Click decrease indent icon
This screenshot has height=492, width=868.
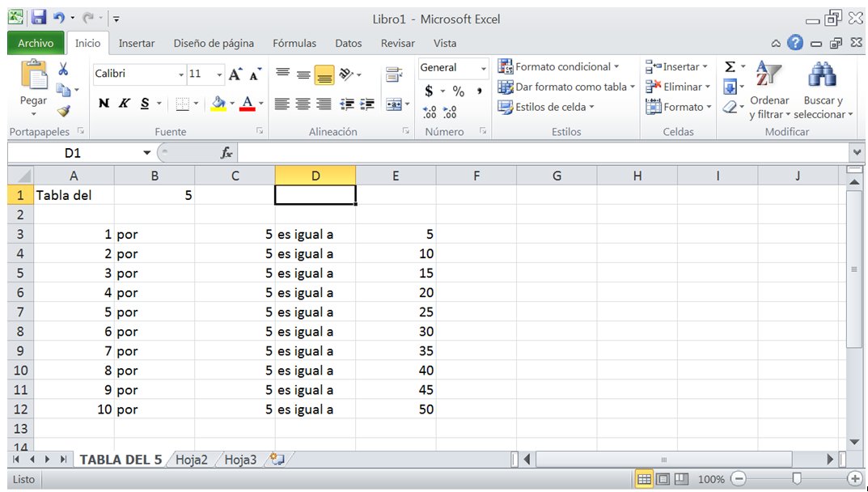[347, 104]
